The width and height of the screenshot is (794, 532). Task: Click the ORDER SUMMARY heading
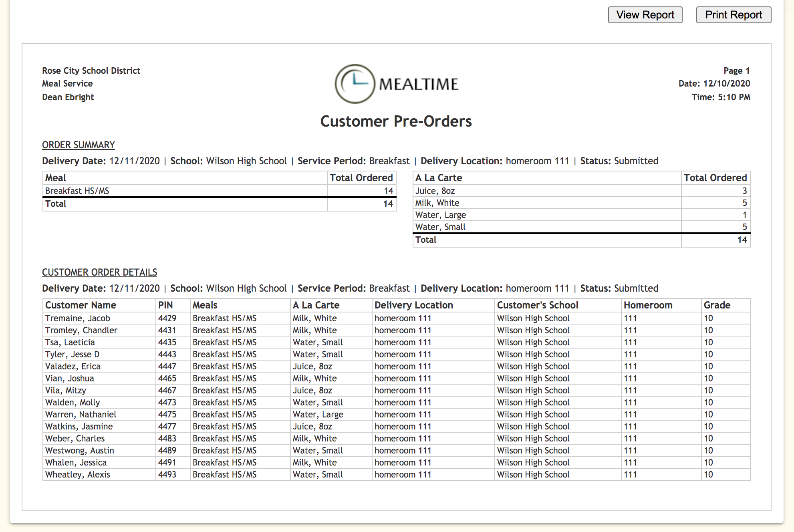tap(78, 145)
